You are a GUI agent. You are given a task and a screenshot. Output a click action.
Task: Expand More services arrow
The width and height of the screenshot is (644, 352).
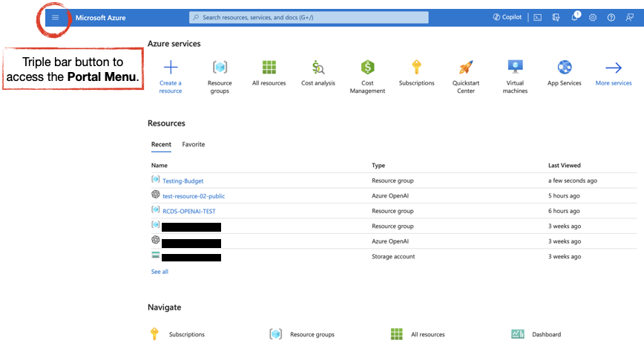coord(614,68)
